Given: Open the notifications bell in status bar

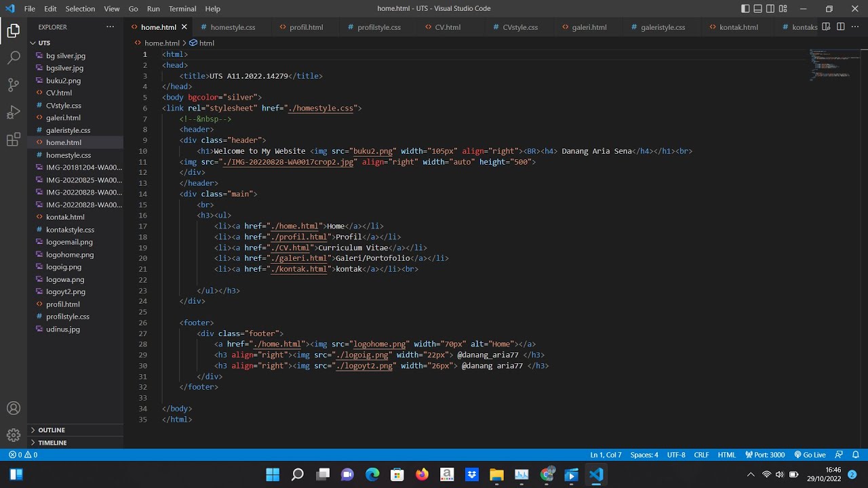Looking at the screenshot, I should click(x=856, y=455).
